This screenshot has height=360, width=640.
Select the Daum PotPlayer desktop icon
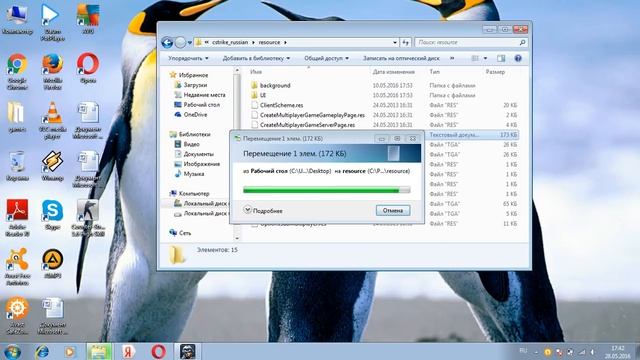52,22
